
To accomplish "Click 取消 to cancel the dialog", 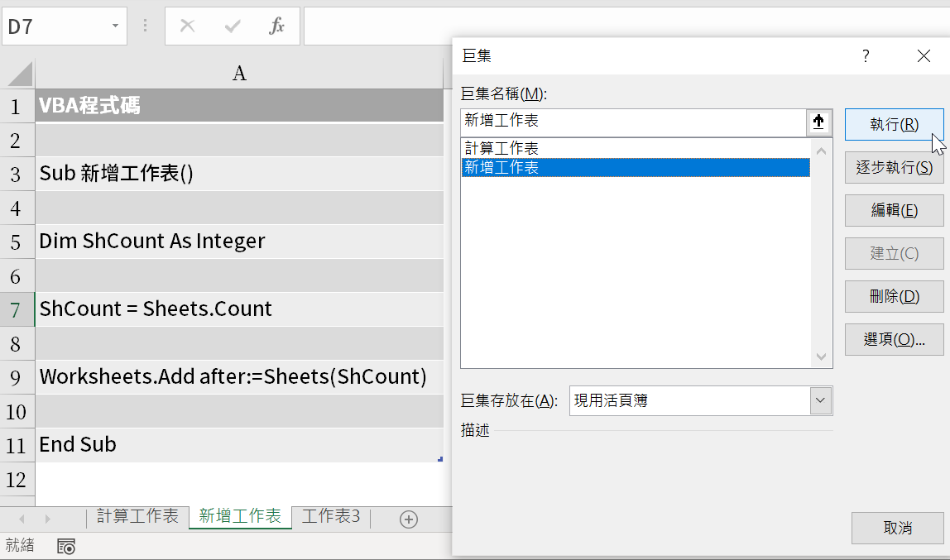I will click(897, 528).
